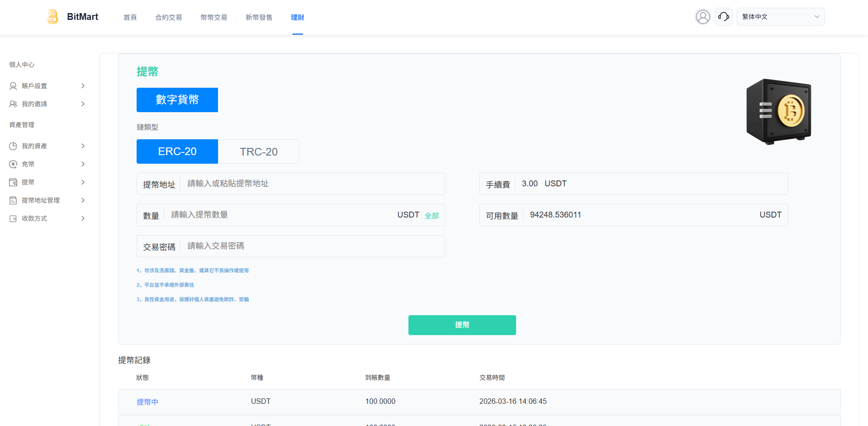The width and height of the screenshot is (868, 426).
Task: Click the 充幣 deposit icon in sidebar
Action: (13, 164)
